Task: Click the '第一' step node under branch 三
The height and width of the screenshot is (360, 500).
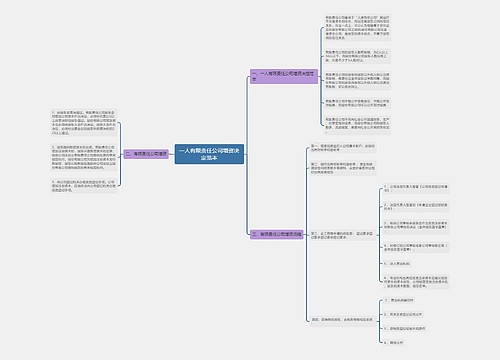Action: pos(343,148)
